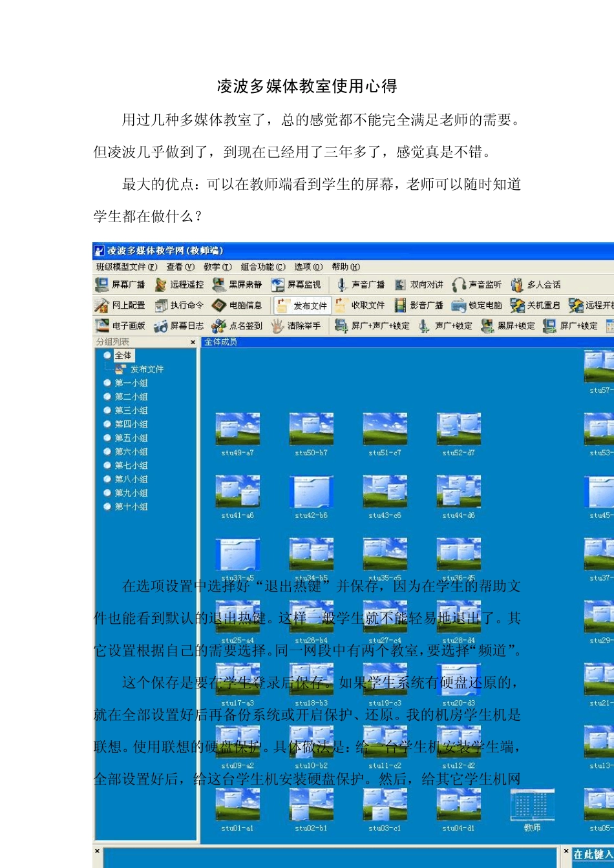Activate 黑屏肃静 black screen silence
Image resolution: width=614 pixels, height=868 pixels.
(237, 285)
